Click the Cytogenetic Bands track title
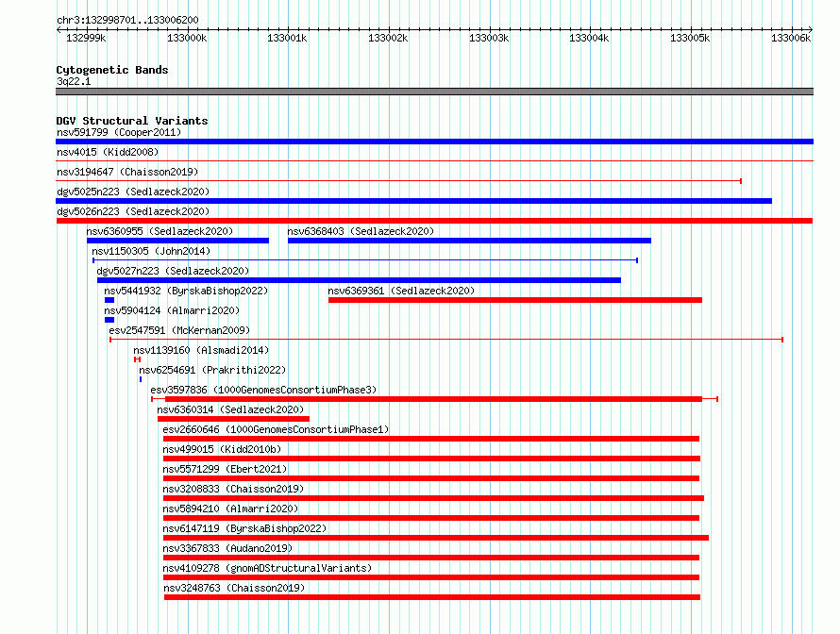Screen dimensions: 840x634 tap(112, 70)
